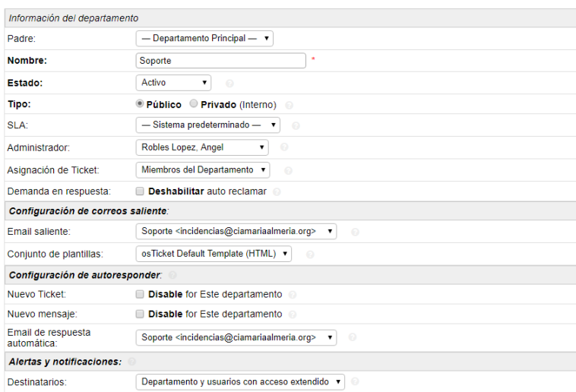
Task: Show the help tip for Asignación de Ticket
Action: pyautogui.click(x=288, y=171)
